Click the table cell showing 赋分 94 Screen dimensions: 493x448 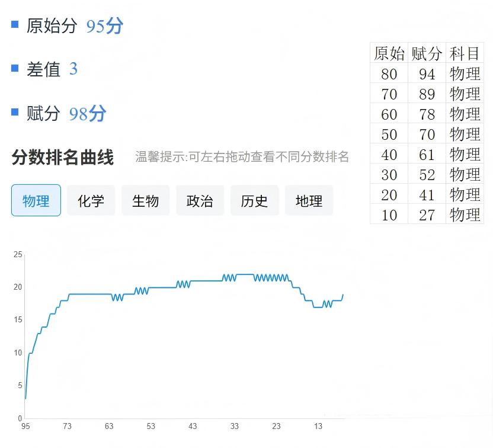coord(427,74)
